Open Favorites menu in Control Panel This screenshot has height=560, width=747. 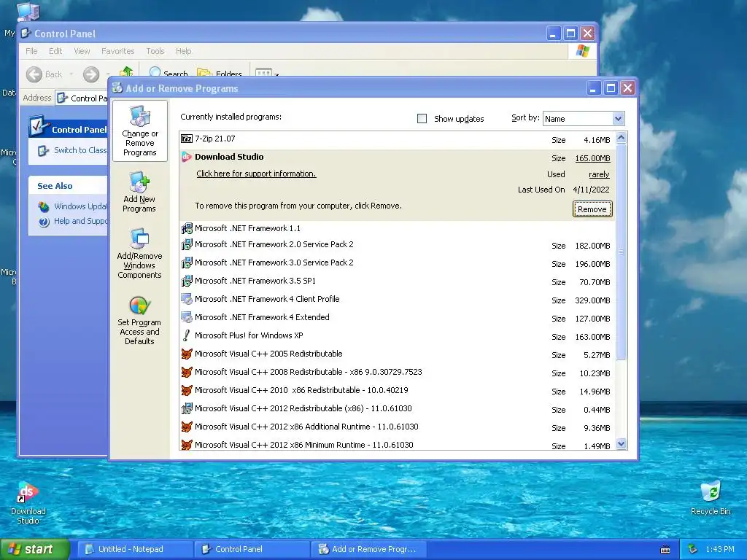tap(117, 51)
